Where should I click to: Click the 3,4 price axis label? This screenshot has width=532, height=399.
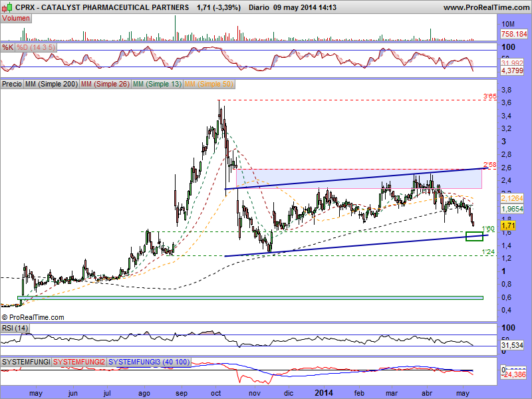pyautogui.click(x=506, y=116)
